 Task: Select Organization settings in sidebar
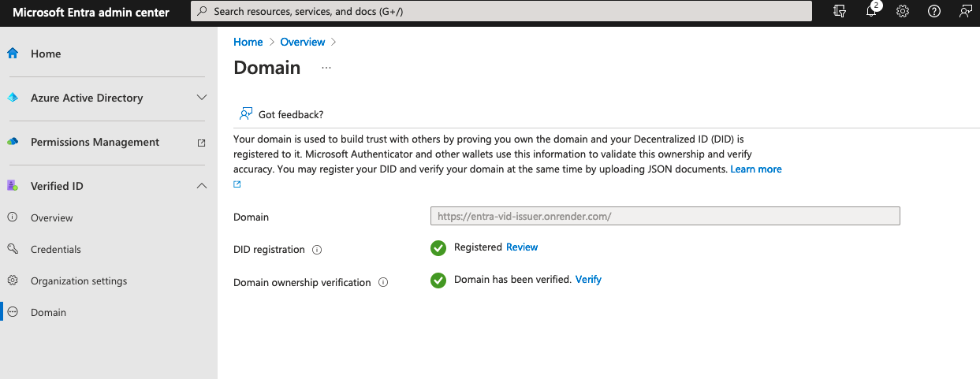pos(78,281)
